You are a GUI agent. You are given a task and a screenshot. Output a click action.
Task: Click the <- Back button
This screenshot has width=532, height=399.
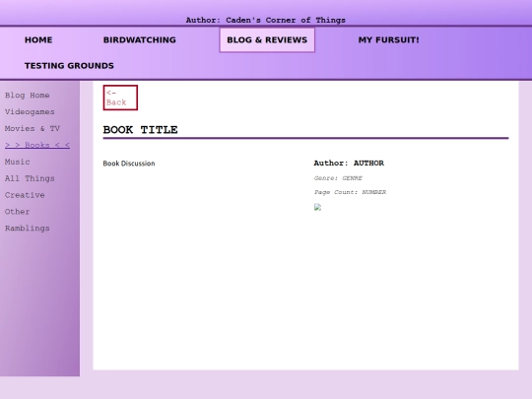120,98
